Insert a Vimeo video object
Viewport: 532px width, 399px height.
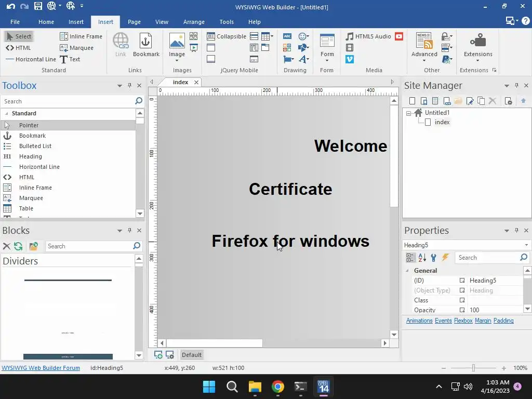point(350,59)
